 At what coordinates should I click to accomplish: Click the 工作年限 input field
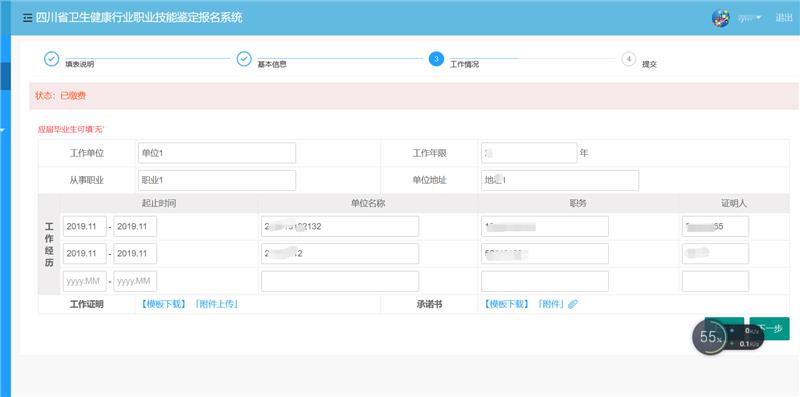pyautogui.click(x=529, y=153)
